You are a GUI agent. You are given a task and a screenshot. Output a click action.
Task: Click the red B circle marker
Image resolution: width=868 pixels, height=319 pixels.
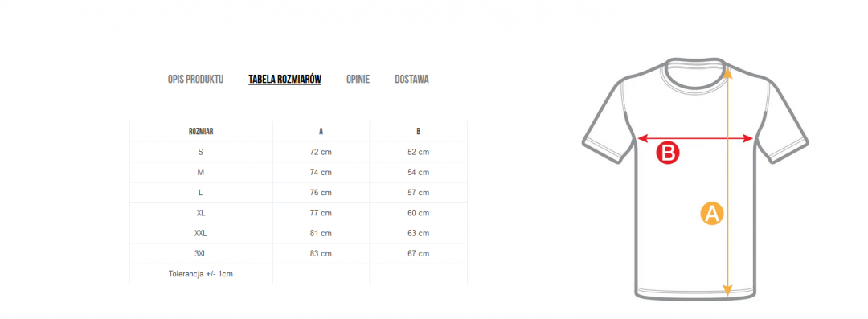tap(668, 153)
